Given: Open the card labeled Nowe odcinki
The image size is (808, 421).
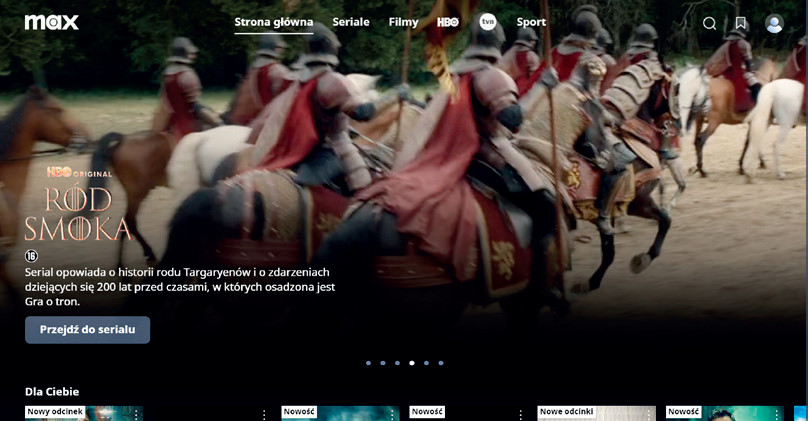Looking at the screenshot, I should click(x=597, y=413).
